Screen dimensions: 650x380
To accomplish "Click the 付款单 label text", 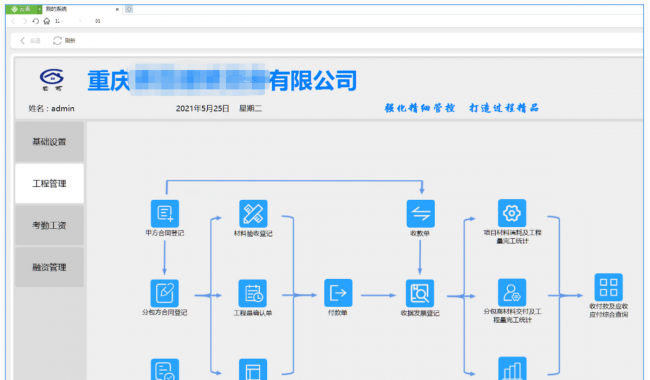I will pyautogui.click(x=338, y=312).
